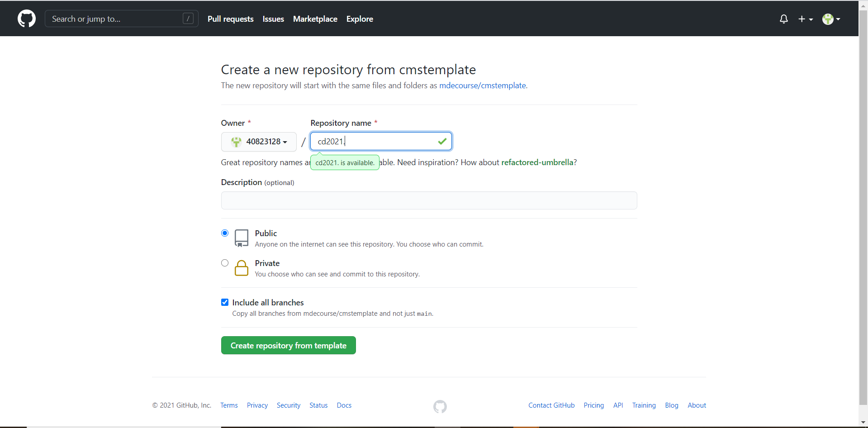Click Create repository from template button
This screenshot has width=868, height=428.
coord(289,345)
